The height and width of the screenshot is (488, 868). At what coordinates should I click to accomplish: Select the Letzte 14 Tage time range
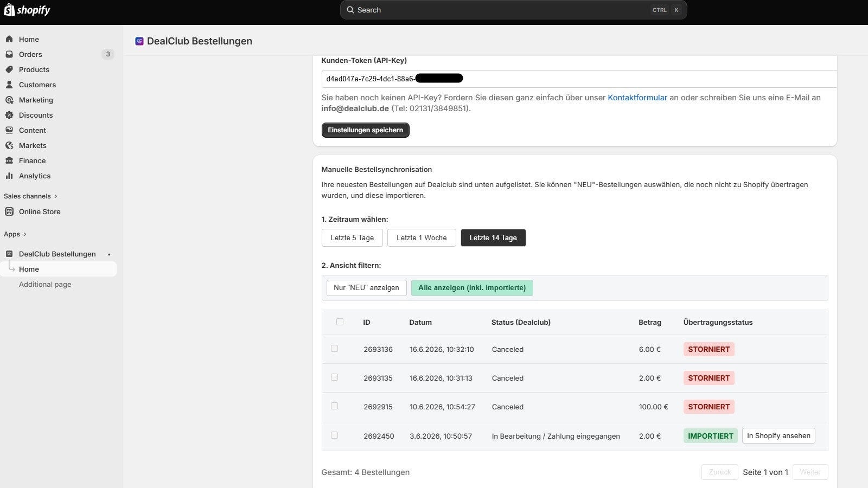pos(493,237)
